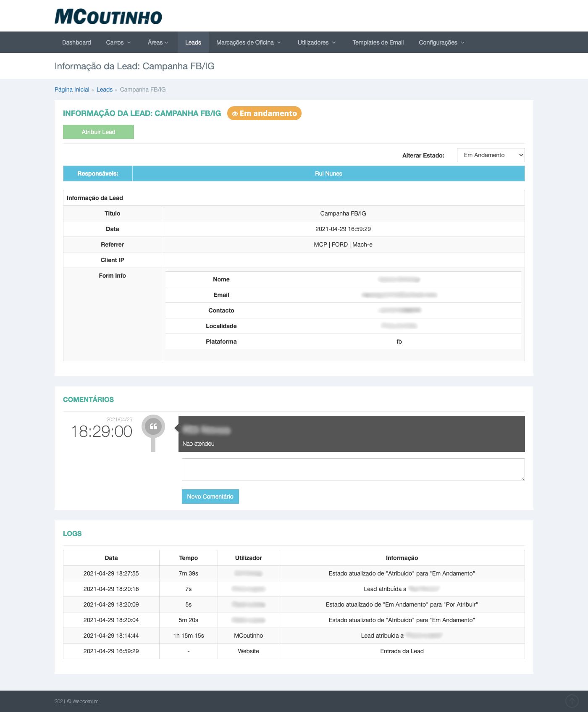The height and width of the screenshot is (712, 588).
Task: Click the Em andamento status badge
Action: tap(264, 113)
